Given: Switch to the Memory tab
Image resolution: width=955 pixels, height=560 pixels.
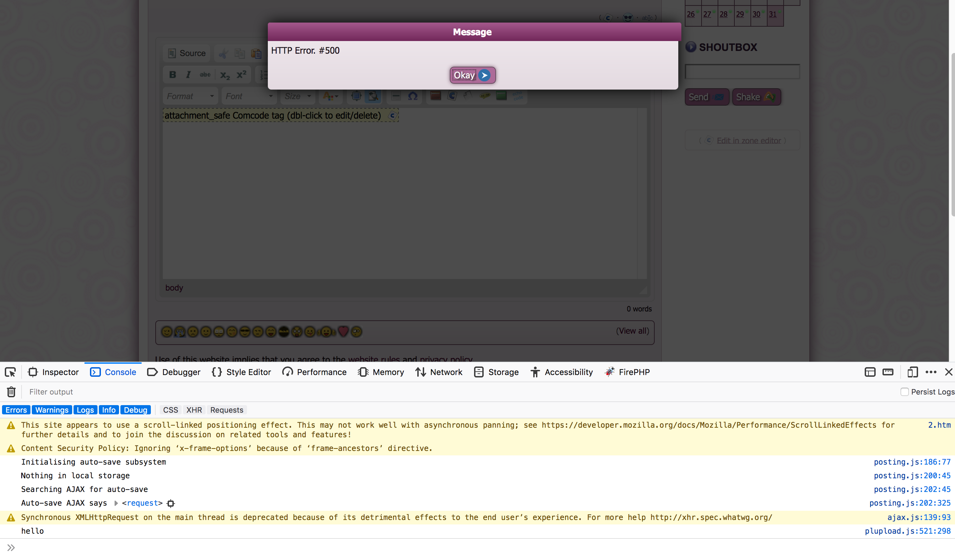Looking at the screenshot, I should tap(381, 372).
